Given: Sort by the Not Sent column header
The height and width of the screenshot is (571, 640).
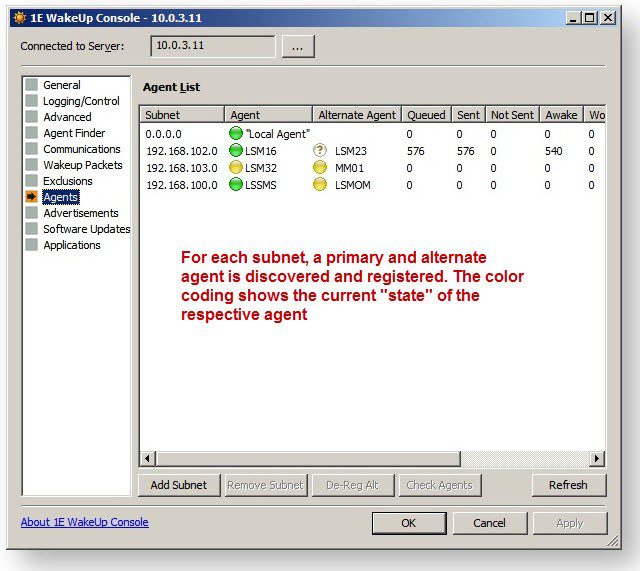Looking at the screenshot, I should 513,115.
